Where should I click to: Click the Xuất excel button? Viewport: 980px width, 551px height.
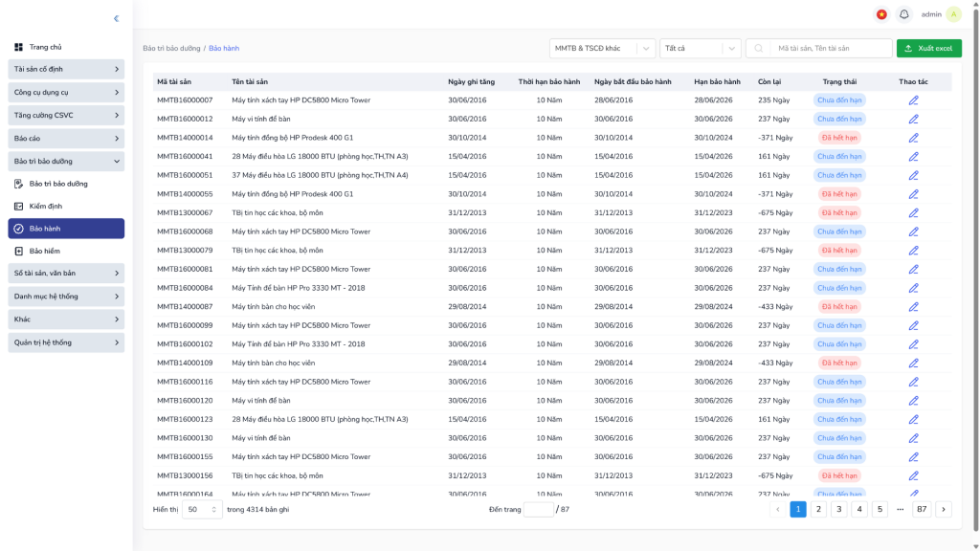click(x=928, y=48)
